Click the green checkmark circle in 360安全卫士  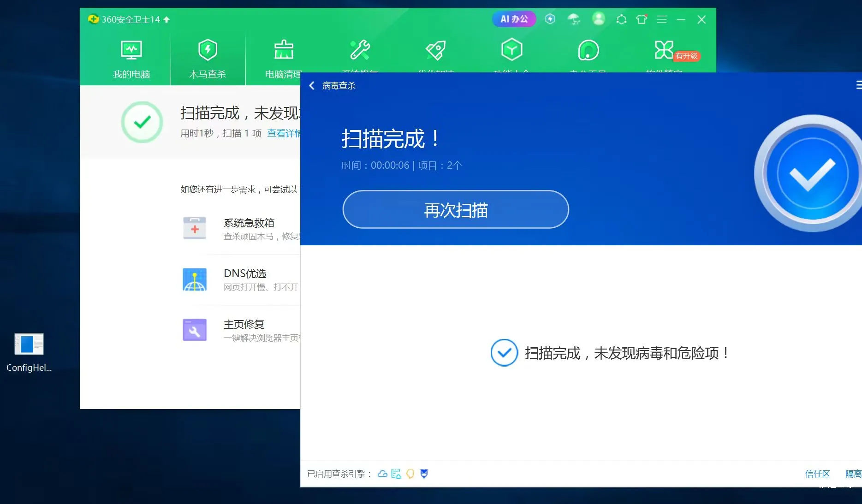[x=142, y=122]
